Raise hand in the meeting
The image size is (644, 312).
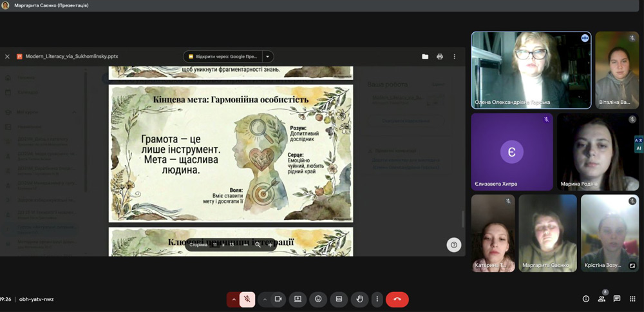click(360, 299)
